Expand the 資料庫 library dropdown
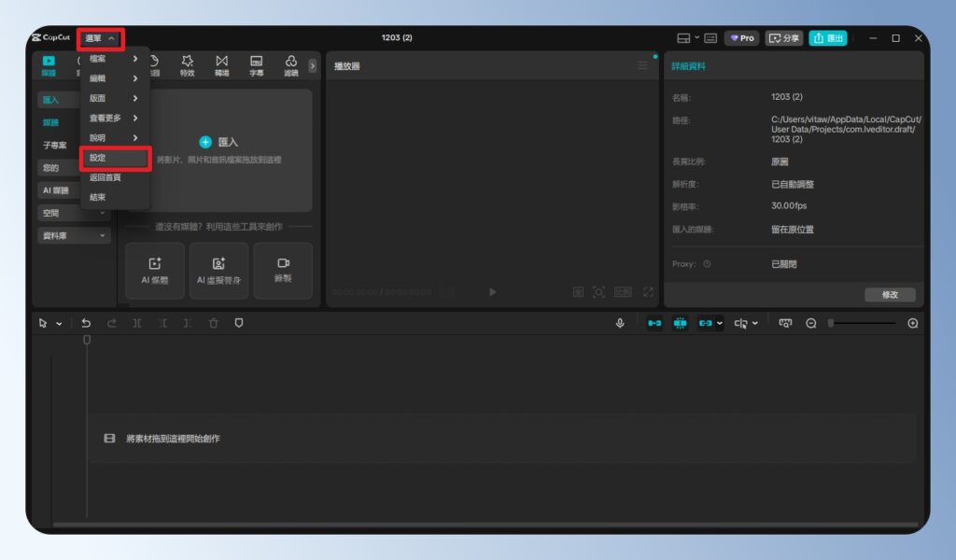 pos(75,236)
